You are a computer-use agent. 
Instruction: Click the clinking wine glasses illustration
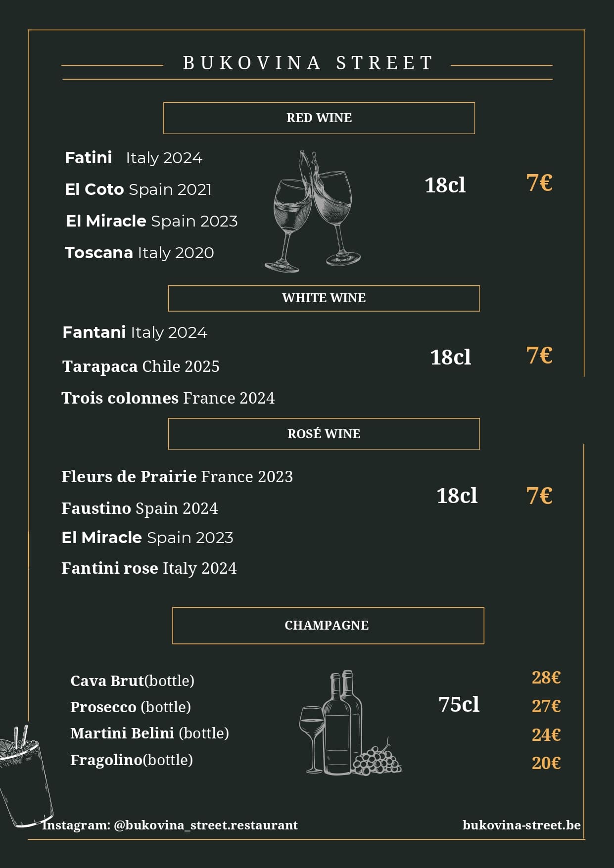coord(313,212)
